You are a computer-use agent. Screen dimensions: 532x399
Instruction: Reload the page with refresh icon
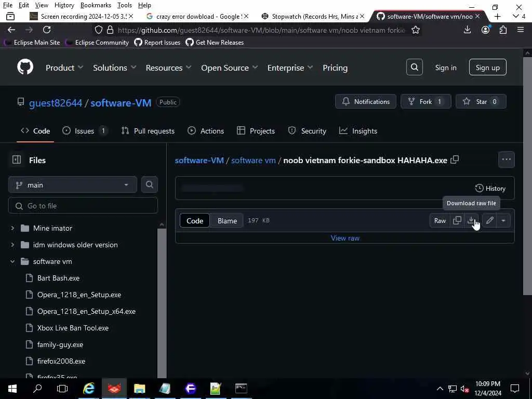[x=47, y=30]
